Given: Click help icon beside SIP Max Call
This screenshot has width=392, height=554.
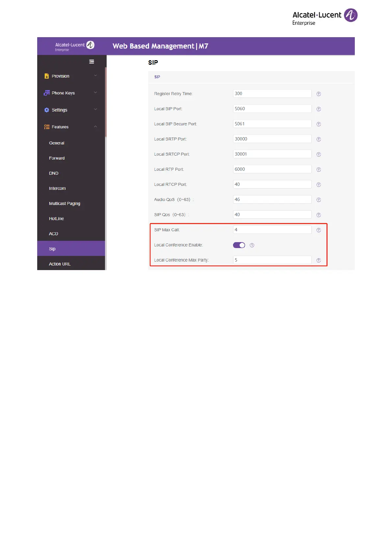Looking at the screenshot, I should [x=319, y=230].
